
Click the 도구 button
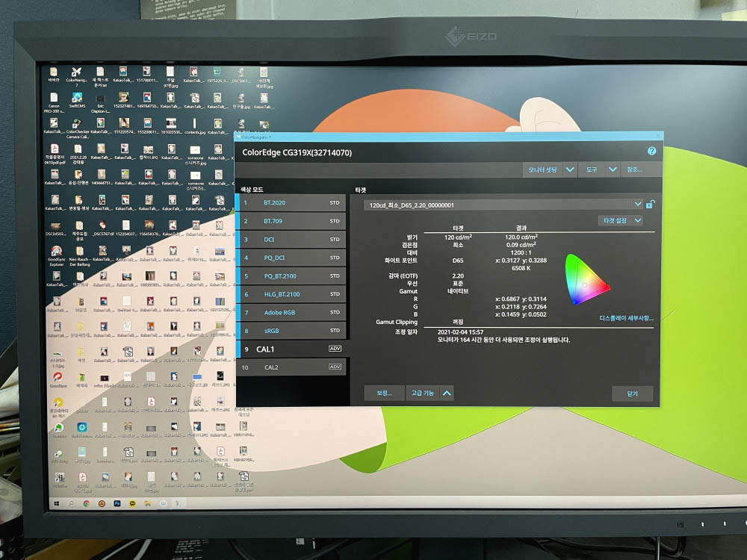click(x=592, y=169)
